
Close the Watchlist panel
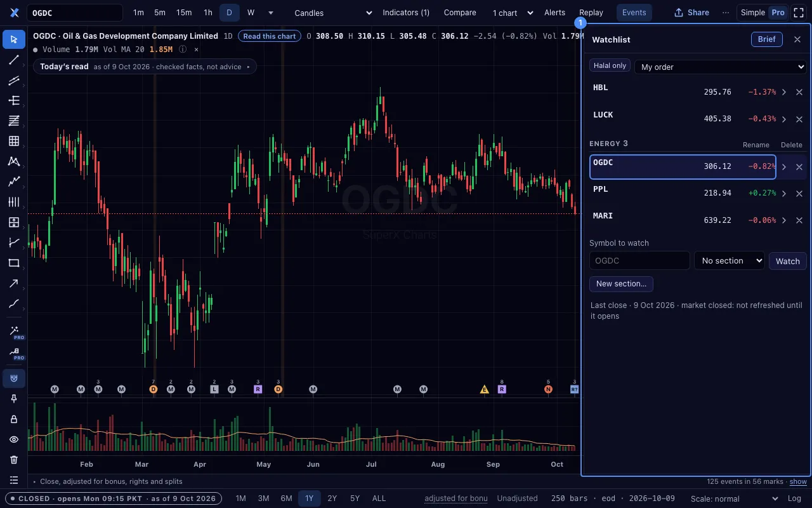pos(797,39)
